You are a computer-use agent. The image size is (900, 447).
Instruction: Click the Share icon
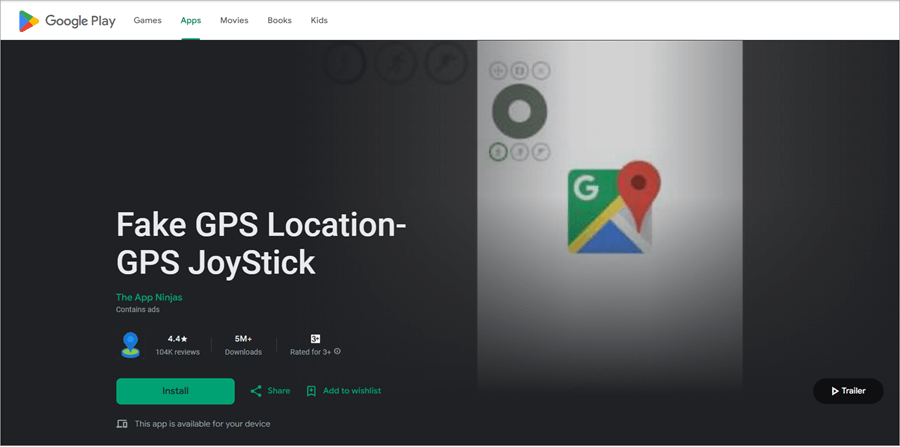click(256, 391)
